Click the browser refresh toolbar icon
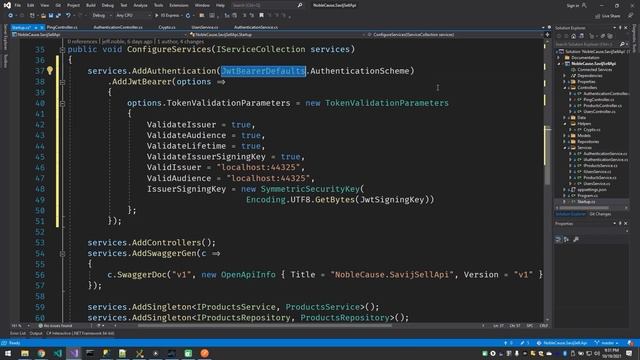The height and width of the screenshot is (360, 640). coord(188,16)
